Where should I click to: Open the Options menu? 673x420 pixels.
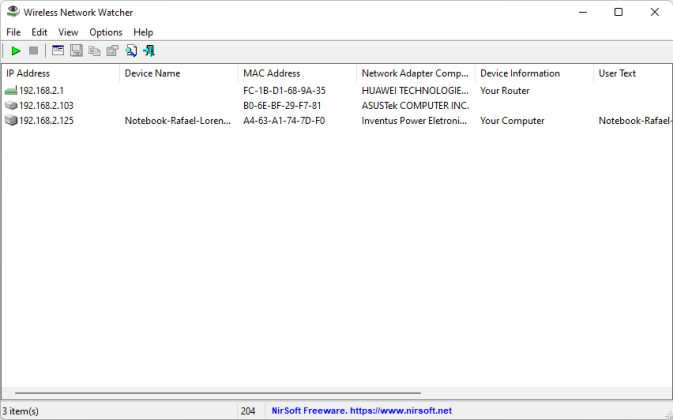click(x=106, y=32)
